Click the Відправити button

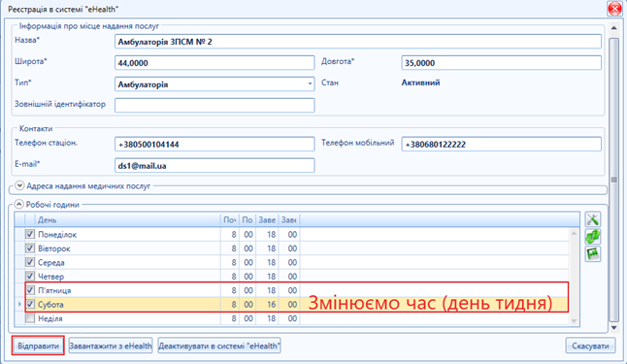pyautogui.click(x=38, y=346)
